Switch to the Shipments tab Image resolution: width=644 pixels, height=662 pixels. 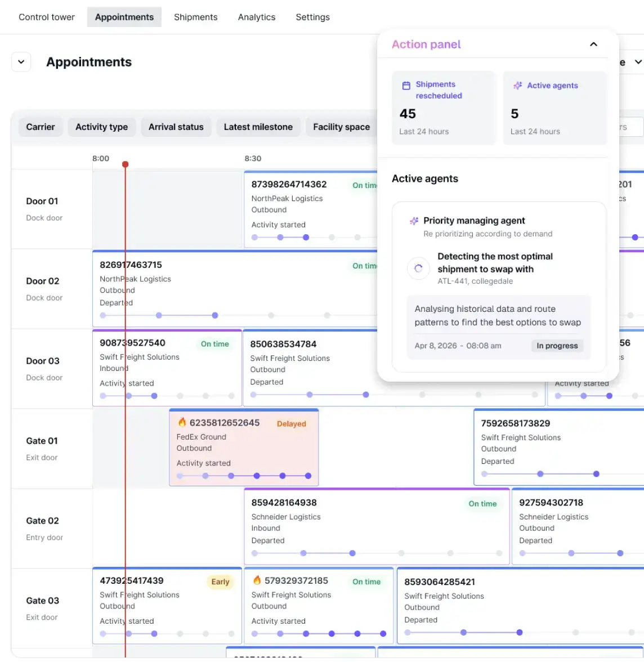195,17
